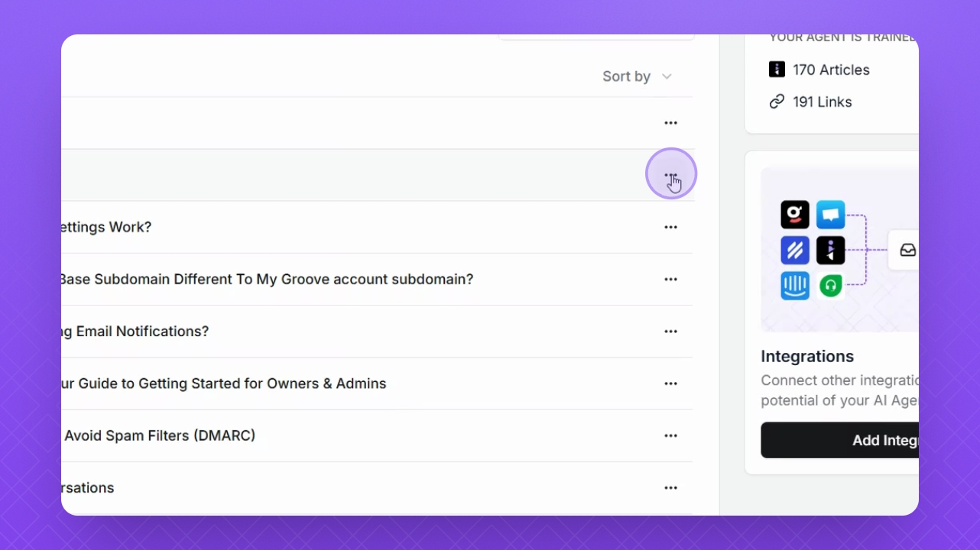
Task: Click the Integrations heading
Action: [807, 357]
